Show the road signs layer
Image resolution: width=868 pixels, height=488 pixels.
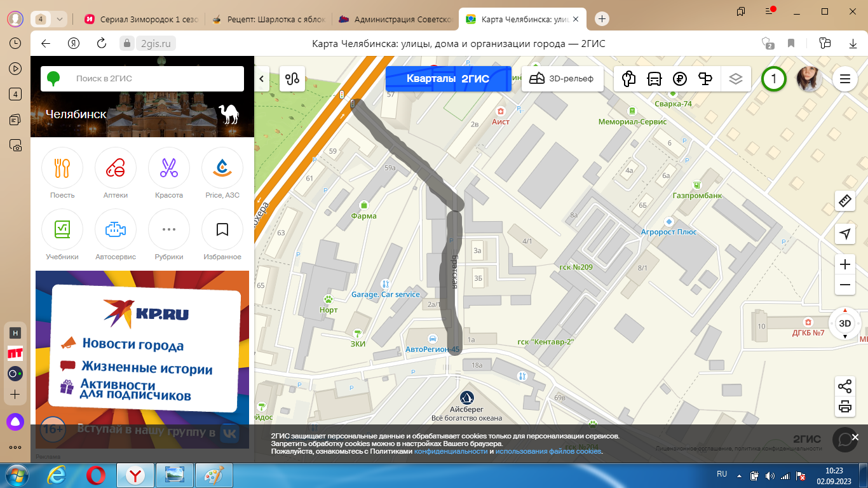pos(705,79)
